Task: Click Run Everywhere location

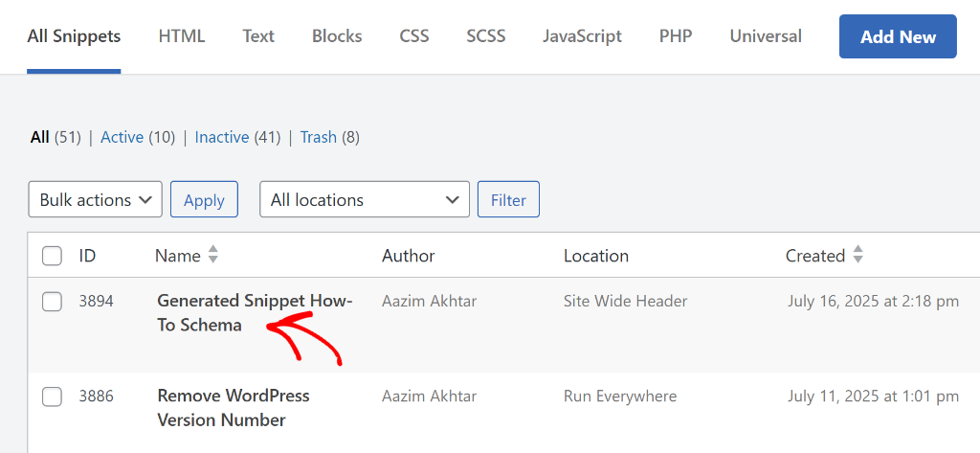Action: [x=620, y=396]
